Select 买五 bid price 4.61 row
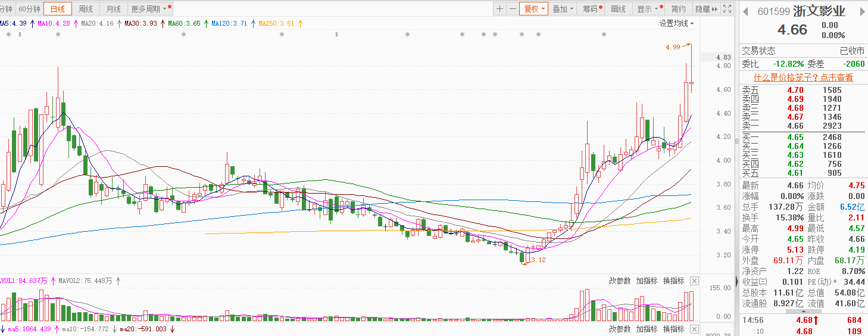This screenshot has height=336, width=868. tap(803, 173)
